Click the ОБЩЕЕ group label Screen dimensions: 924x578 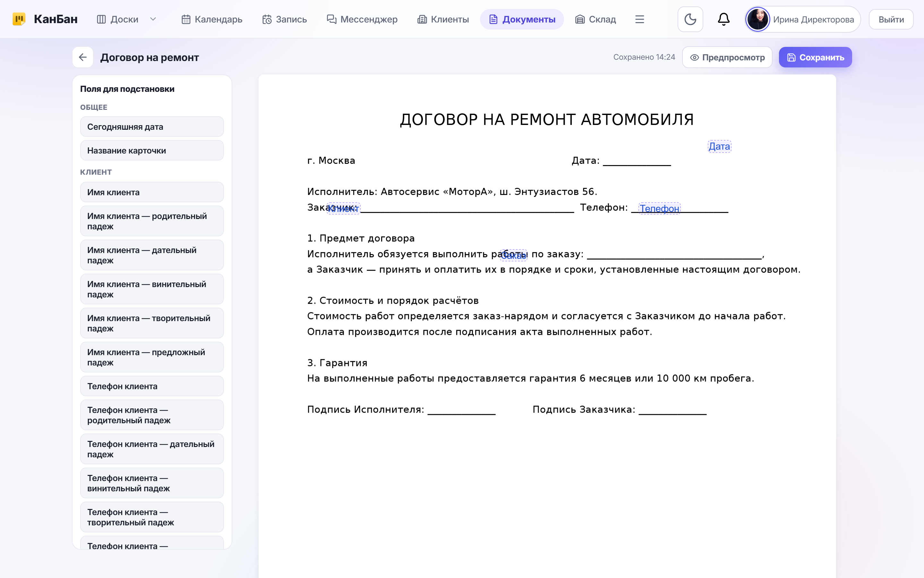(x=94, y=108)
